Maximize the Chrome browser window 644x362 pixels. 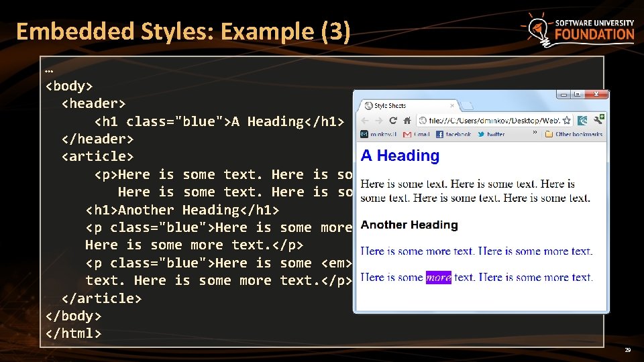coord(577,95)
